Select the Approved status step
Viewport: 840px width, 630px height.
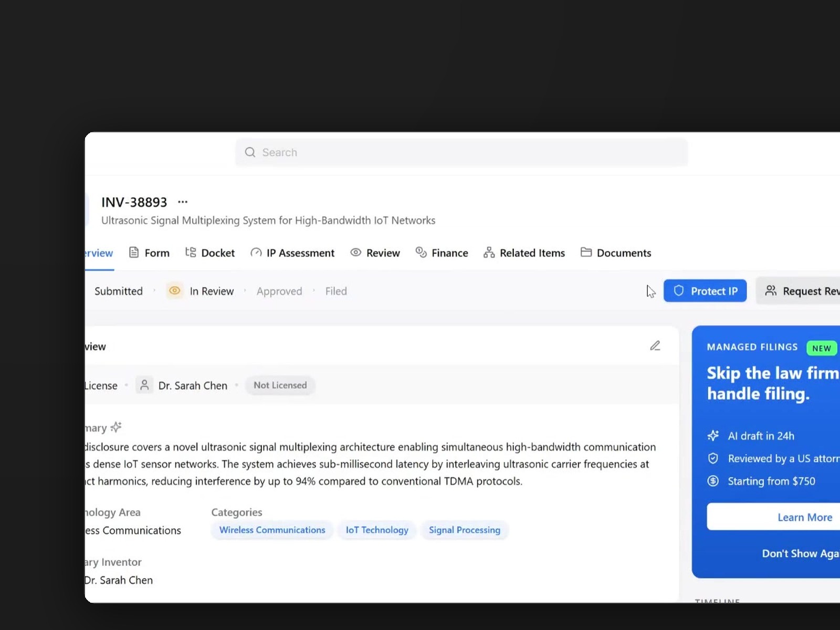click(279, 291)
